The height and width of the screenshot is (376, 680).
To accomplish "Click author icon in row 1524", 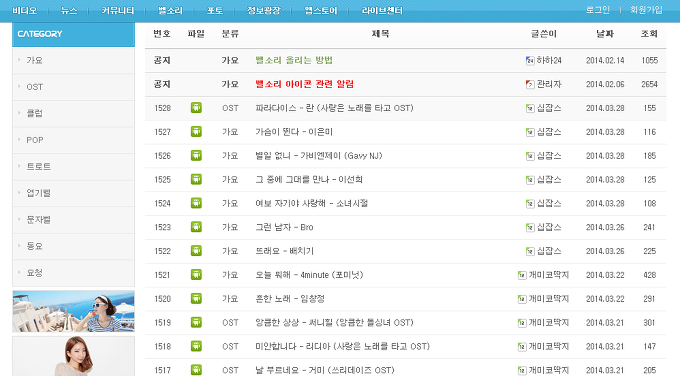I will [x=530, y=204].
